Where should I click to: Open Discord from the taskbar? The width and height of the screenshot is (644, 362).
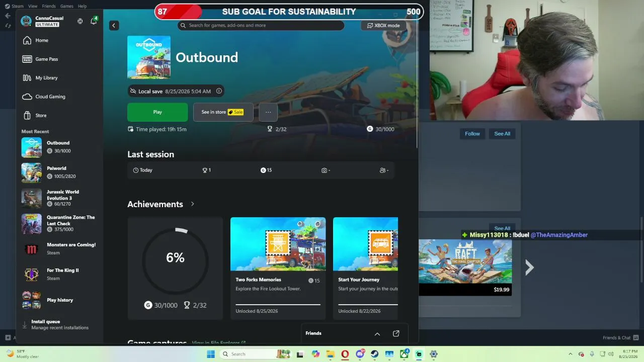360,354
